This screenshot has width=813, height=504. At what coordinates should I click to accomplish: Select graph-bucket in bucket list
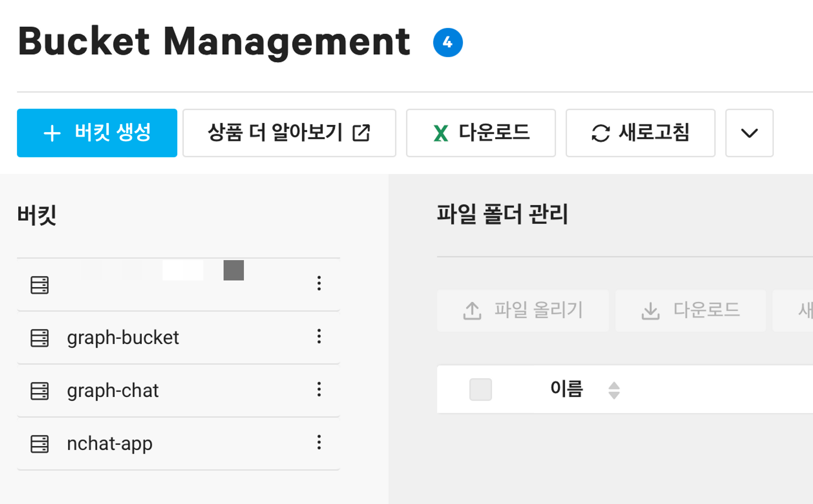(123, 338)
